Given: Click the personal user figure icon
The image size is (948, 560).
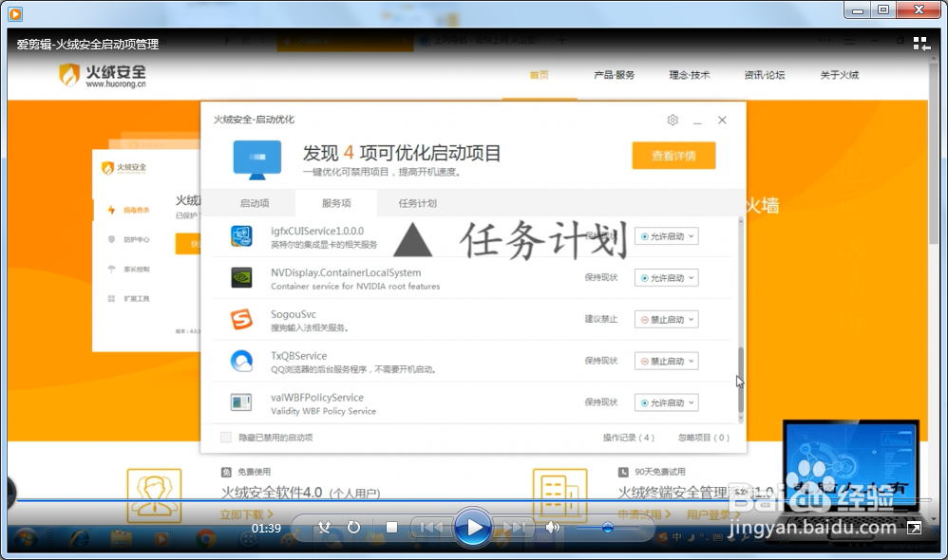Looking at the screenshot, I should (154, 495).
